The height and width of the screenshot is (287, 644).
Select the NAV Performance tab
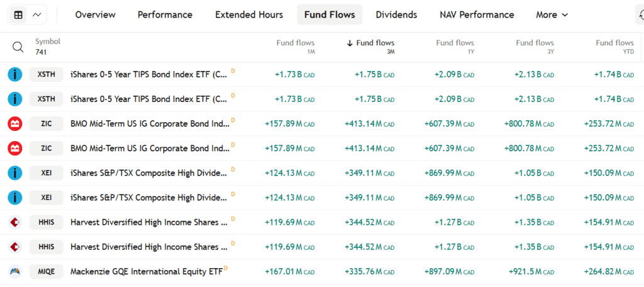[477, 14]
